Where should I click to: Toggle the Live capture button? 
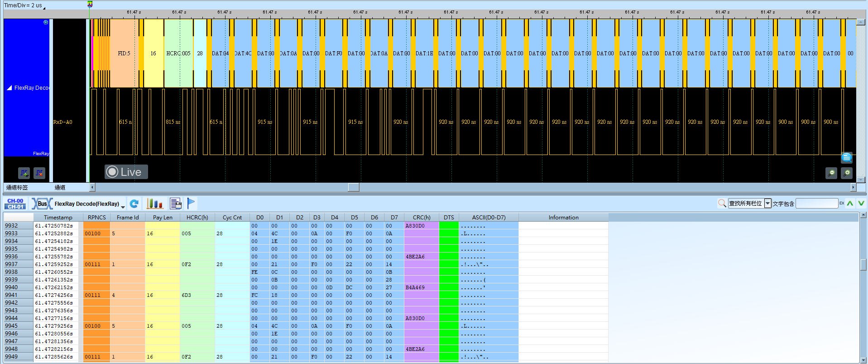126,172
